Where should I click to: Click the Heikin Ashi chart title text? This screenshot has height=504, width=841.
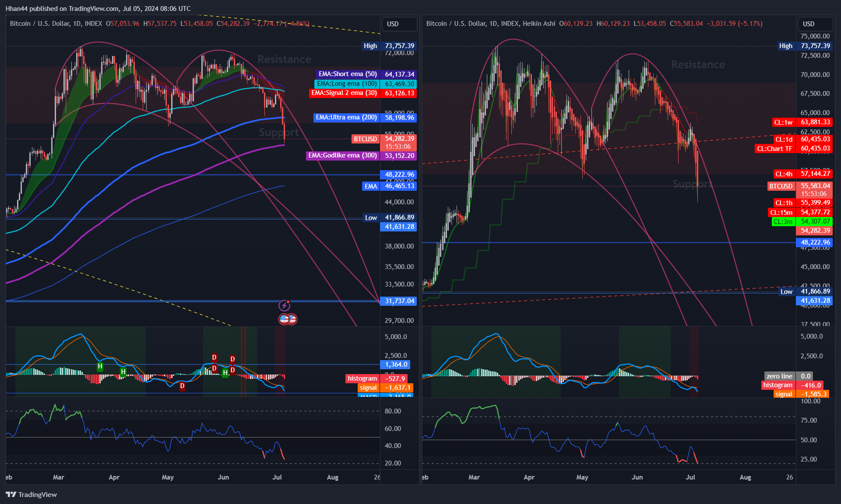[x=490, y=24]
